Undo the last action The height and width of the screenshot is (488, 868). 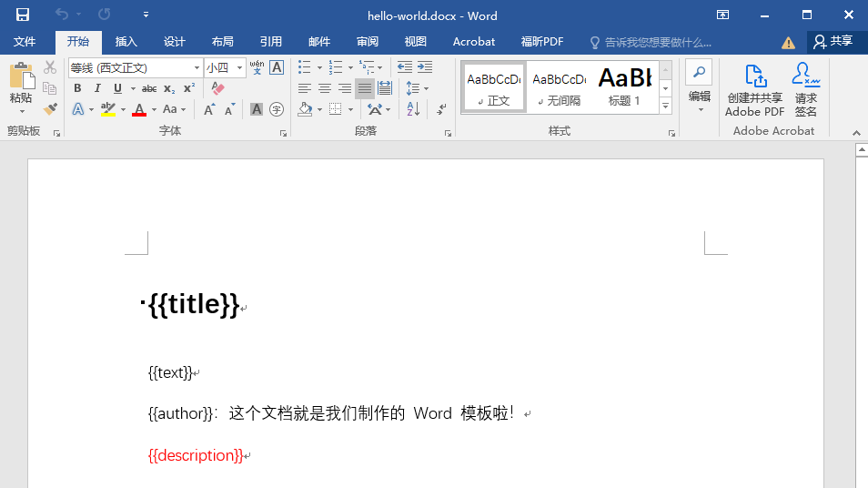pyautogui.click(x=62, y=15)
